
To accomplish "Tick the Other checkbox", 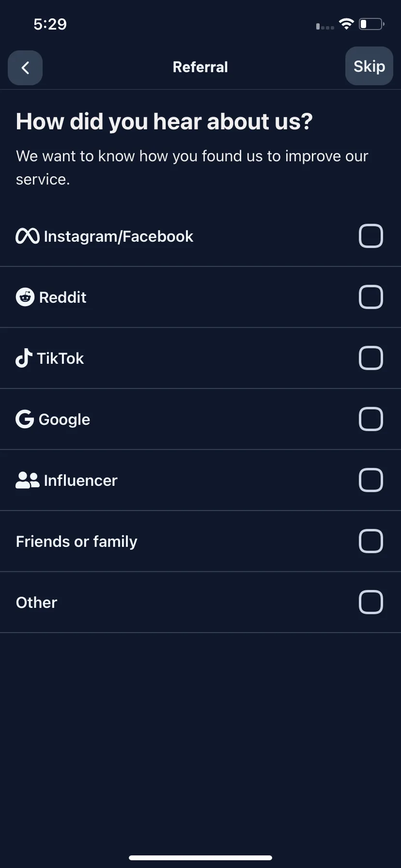I will 371,602.
